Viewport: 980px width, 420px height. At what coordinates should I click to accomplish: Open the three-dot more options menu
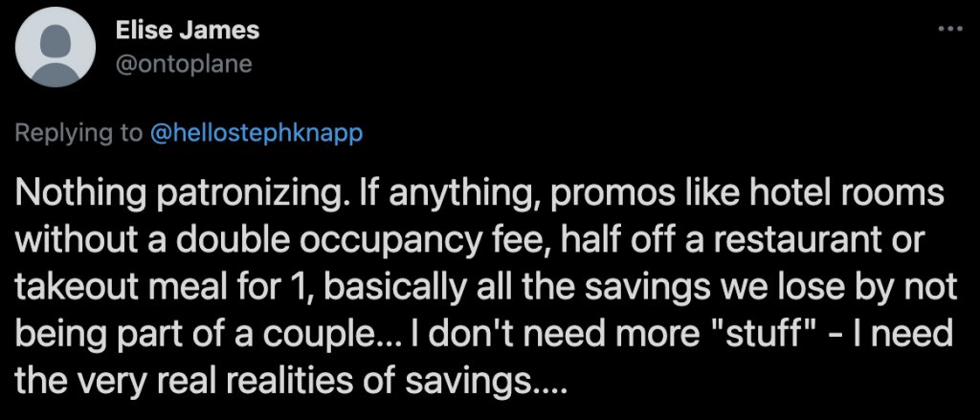pos(948,29)
